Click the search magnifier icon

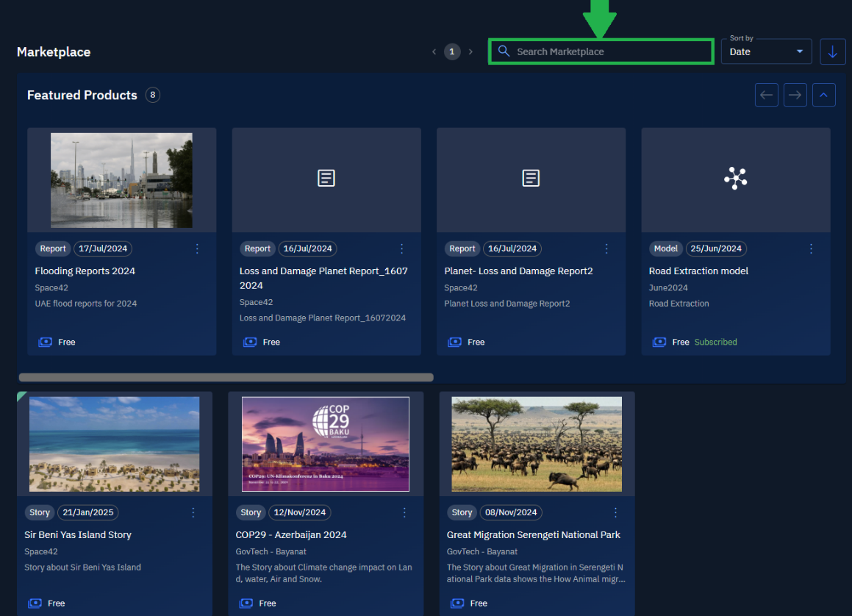click(504, 51)
